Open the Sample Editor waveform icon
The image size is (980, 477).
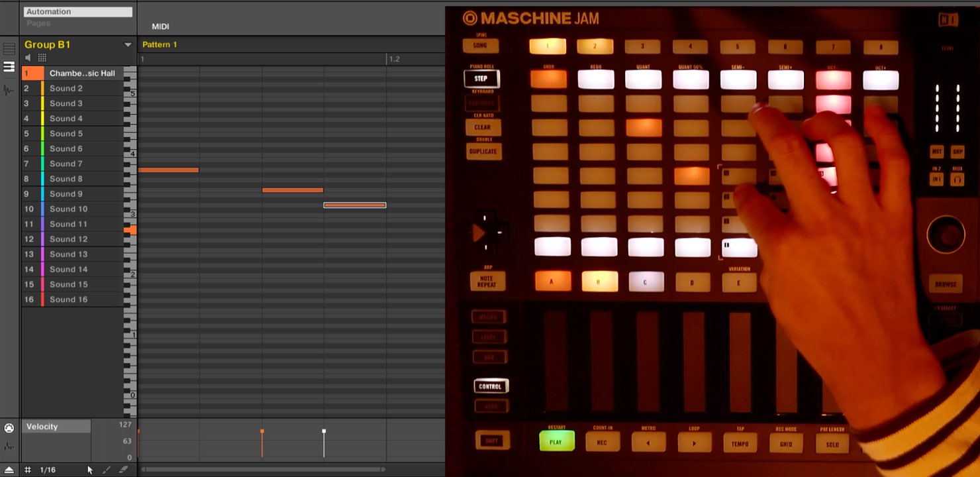9,90
